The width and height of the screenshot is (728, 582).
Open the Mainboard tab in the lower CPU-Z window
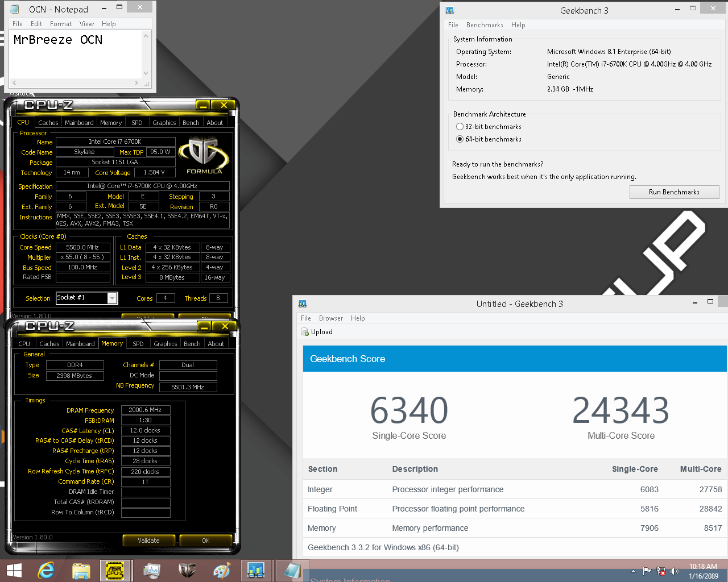click(80, 344)
